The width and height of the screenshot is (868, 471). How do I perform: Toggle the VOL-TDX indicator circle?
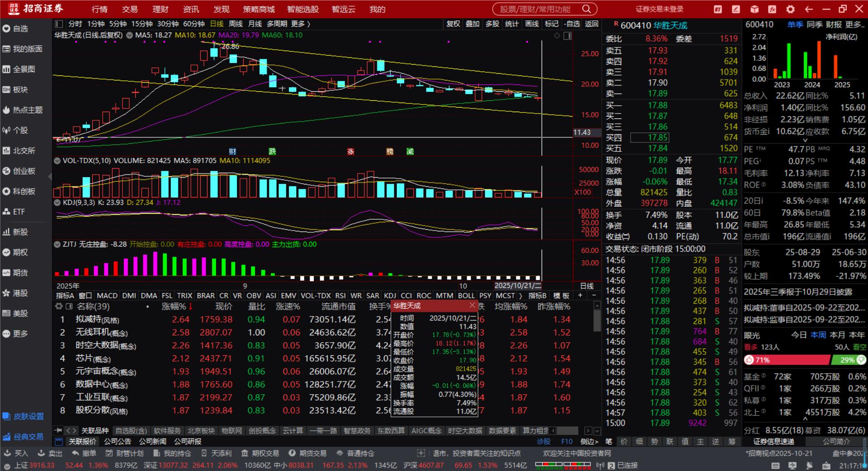pos(57,160)
